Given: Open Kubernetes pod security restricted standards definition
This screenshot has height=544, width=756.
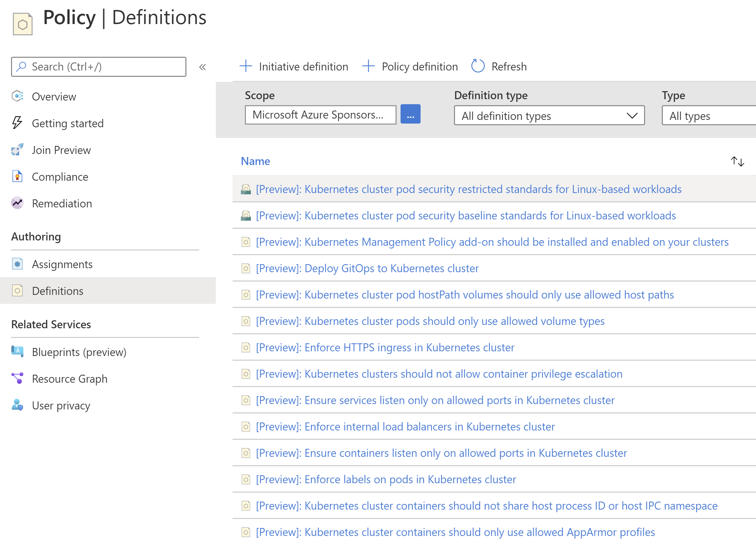Looking at the screenshot, I should pos(469,189).
